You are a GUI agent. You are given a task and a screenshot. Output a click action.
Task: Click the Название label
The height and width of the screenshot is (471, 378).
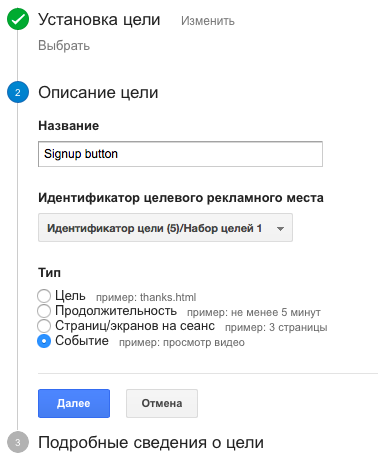[69, 126]
